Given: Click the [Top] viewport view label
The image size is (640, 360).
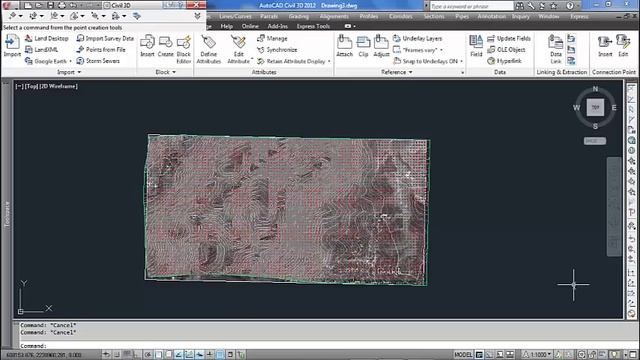Looking at the screenshot, I should click(31, 86).
